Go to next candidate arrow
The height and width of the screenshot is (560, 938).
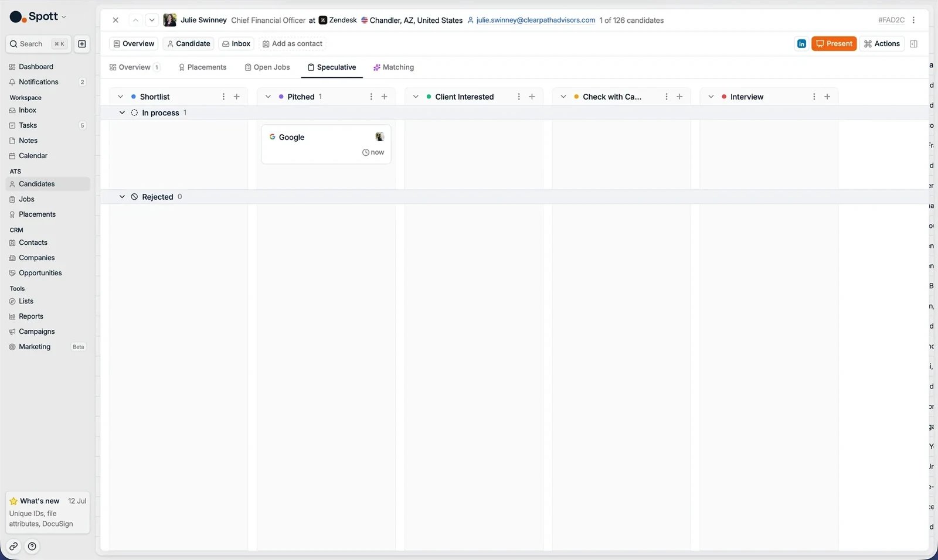click(152, 20)
